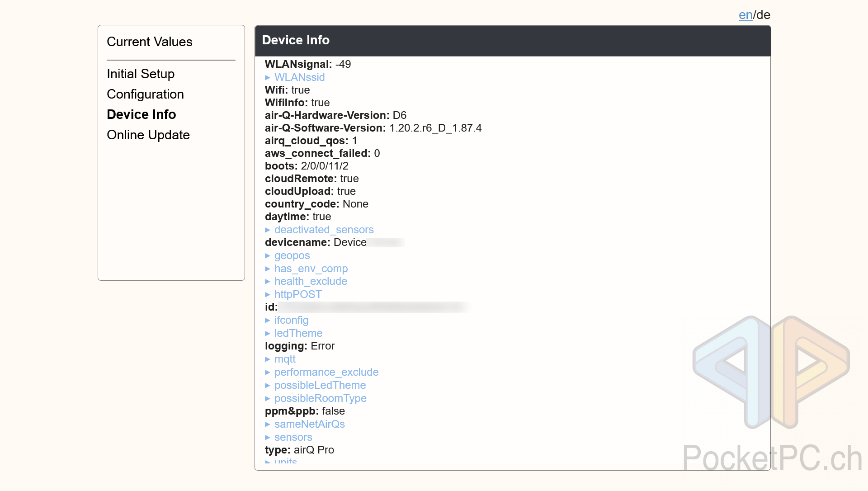Expand the httpPOST entry
This screenshot has height=491, width=868.
pos(293,294)
